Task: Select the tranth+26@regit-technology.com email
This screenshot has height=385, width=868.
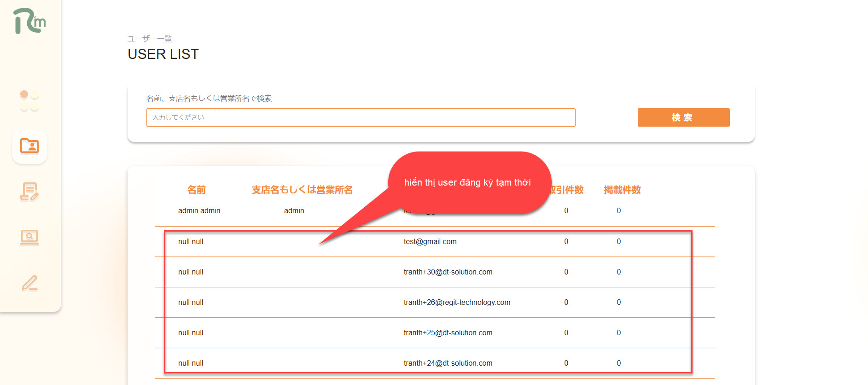Action: (457, 302)
